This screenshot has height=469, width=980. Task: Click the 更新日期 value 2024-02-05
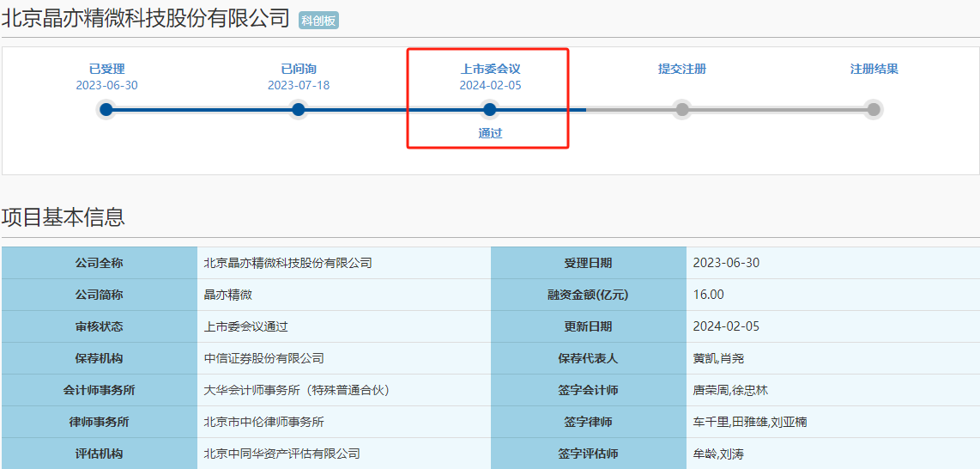726,326
